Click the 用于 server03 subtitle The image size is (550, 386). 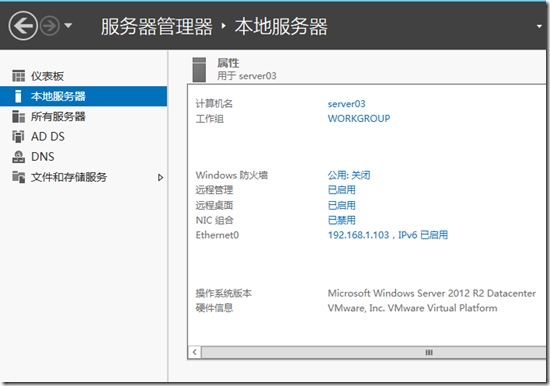[x=247, y=76]
